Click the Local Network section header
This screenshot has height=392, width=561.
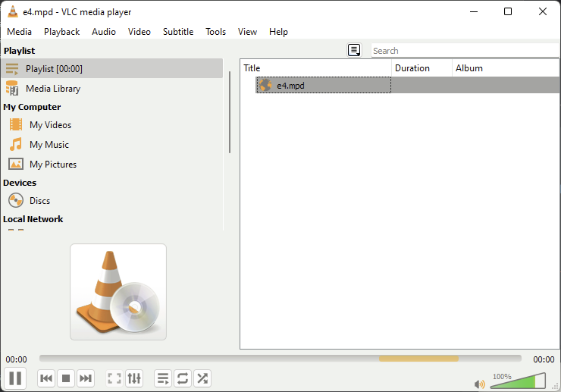coord(33,219)
